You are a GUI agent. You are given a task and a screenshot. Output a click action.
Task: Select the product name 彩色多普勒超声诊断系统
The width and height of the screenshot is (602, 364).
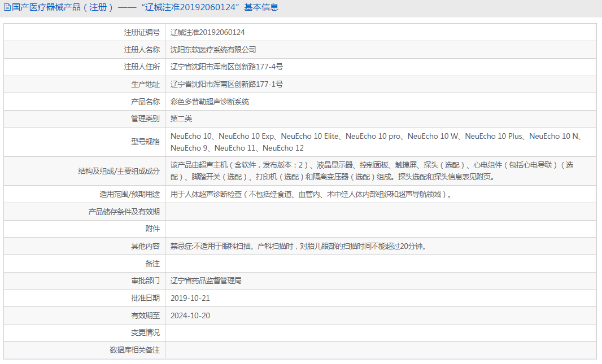210,102
